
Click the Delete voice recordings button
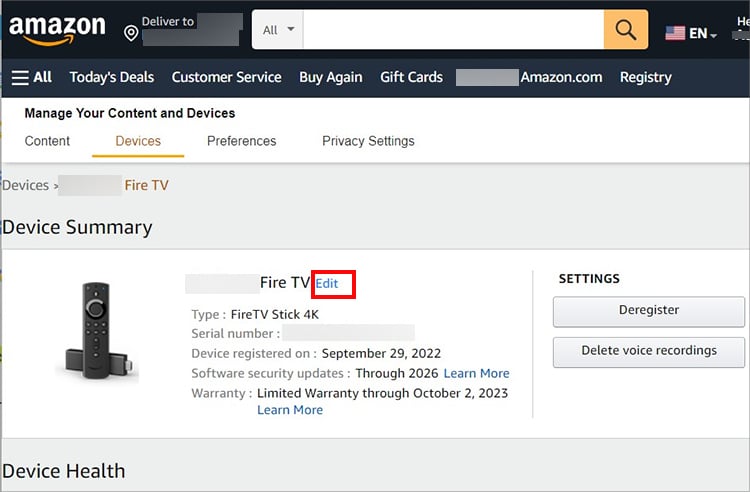[648, 351]
